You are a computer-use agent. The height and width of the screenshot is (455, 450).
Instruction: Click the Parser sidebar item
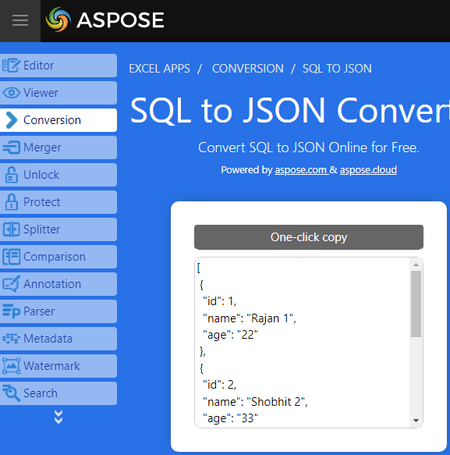pyautogui.click(x=58, y=311)
